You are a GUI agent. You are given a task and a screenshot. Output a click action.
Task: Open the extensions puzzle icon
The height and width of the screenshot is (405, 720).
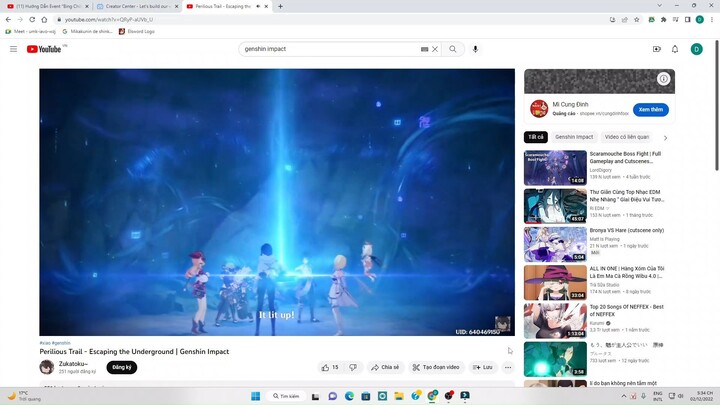pos(664,20)
